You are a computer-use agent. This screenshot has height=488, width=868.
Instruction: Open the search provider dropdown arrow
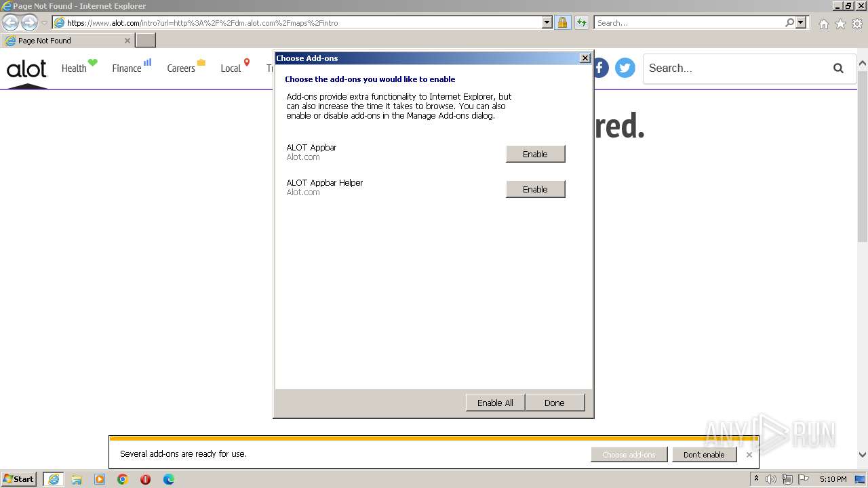pyautogui.click(x=801, y=22)
